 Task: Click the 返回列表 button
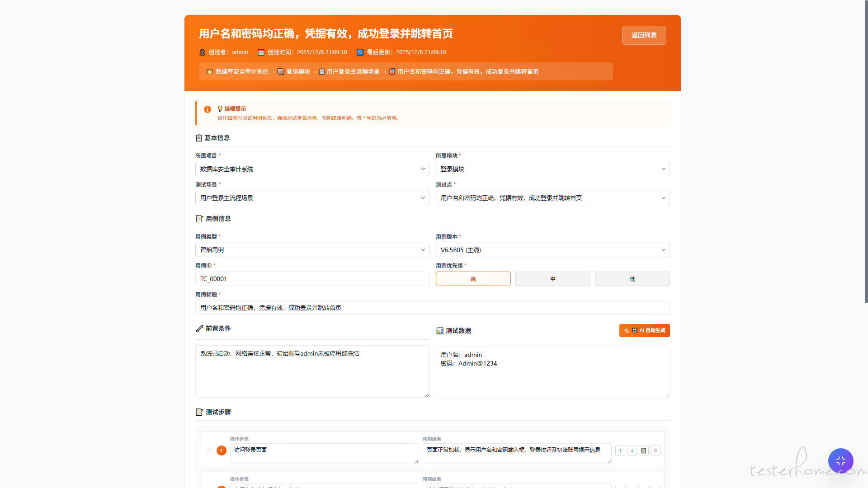[x=644, y=35]
